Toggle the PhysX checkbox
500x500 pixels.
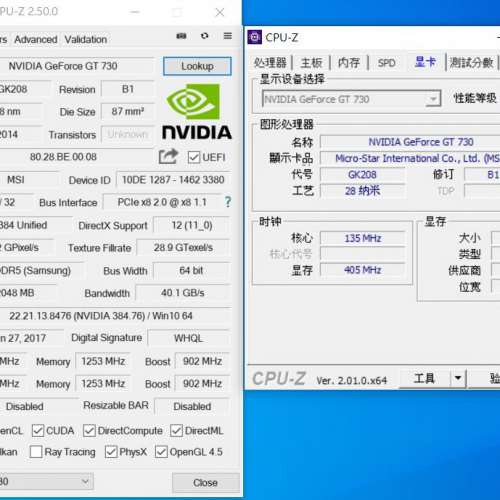pos(111,452)
